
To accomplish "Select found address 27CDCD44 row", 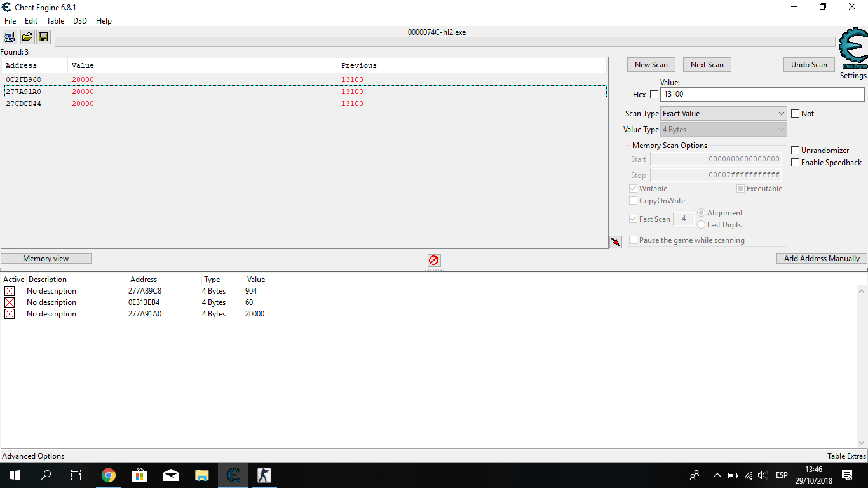I will tap(305, 104).
